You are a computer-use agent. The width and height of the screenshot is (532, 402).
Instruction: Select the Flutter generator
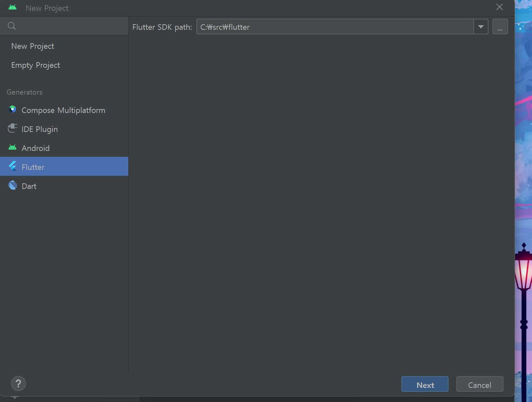64,166
